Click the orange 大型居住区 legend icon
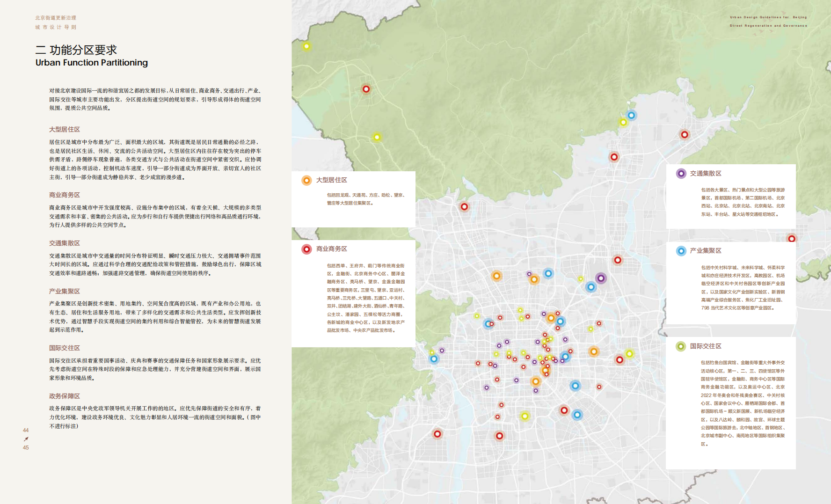 pyautogui.click(x=306, y=181)
